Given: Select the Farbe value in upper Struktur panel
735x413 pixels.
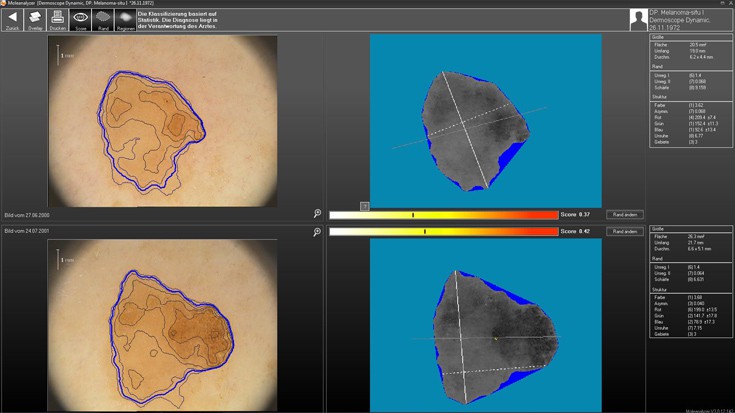Looking at the screenshot, I should [x=698, y=103].
